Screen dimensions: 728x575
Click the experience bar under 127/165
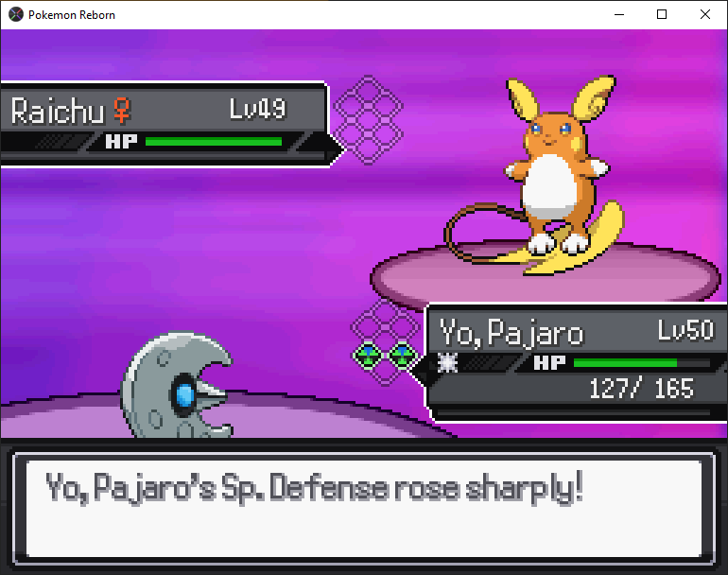574,412
